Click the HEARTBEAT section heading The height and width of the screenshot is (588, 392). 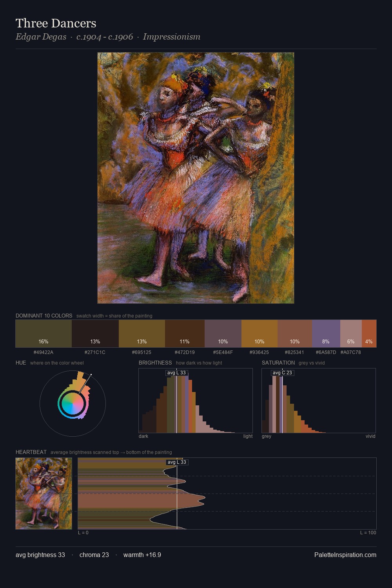pyautogui.click(x=31, y=452)
